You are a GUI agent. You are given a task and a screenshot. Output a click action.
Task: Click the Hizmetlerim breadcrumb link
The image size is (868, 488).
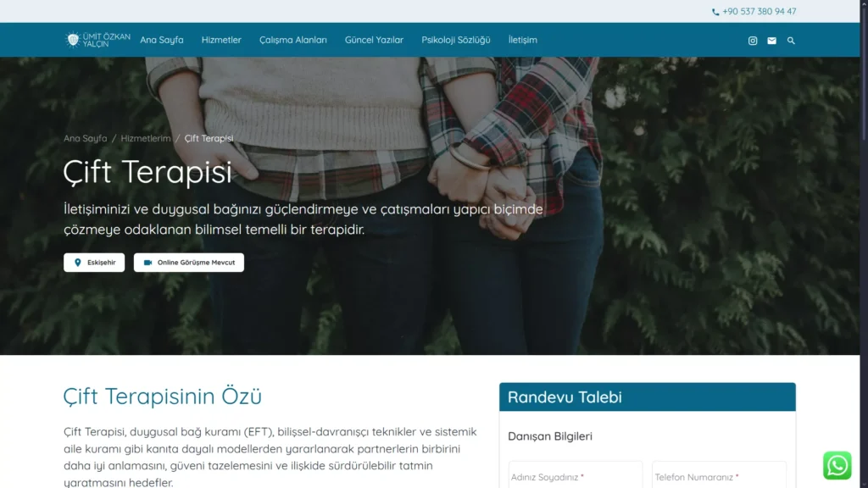coord(146,138)
